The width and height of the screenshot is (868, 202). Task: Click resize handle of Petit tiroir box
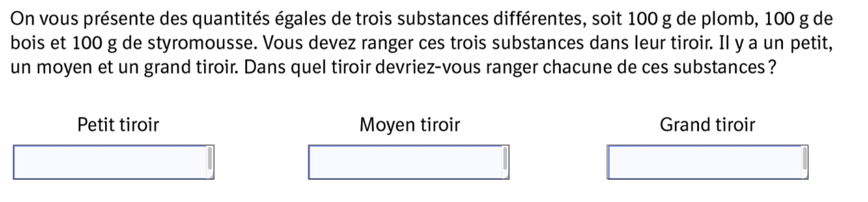tap(211, 176)
